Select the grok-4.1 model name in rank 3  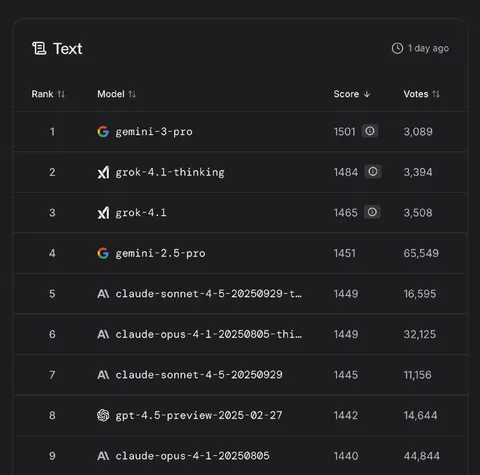point(141,213)
